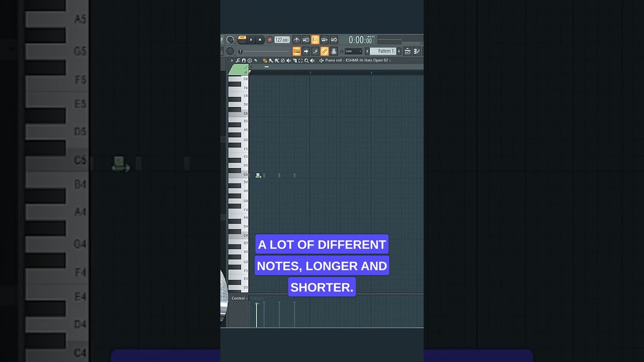Toggle the metronome
Viewport: 644px width, 362px height.
(297, 40)
